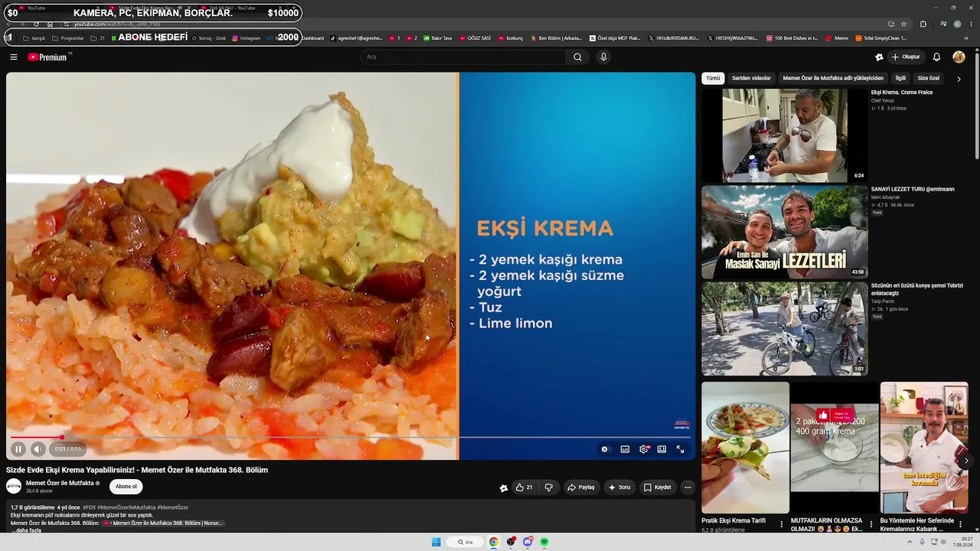Enter fullscreen mode in the player

(x=680, y=449)
